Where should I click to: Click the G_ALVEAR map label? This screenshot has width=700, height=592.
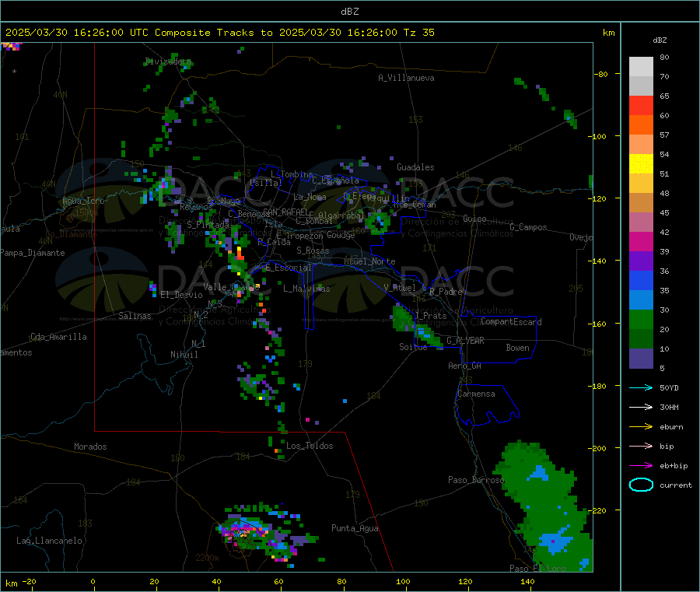(465, 341)
